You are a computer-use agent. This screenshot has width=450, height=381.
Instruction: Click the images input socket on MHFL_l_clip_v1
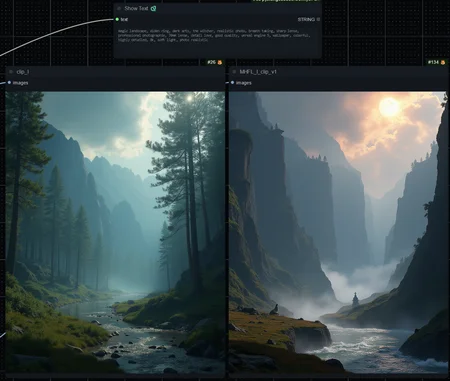(232, 82)
